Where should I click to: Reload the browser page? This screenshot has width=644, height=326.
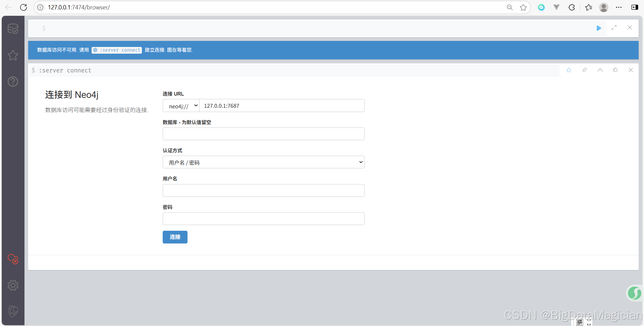click(x=23, y=7)
